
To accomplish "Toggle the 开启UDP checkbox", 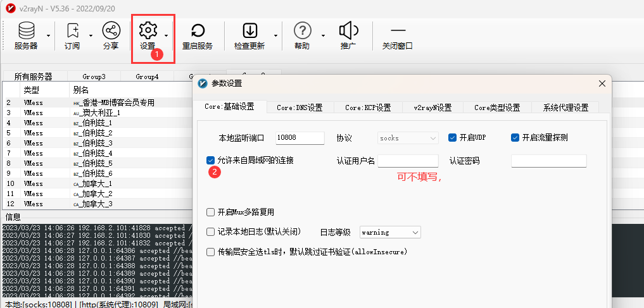I will coord(453,138).
